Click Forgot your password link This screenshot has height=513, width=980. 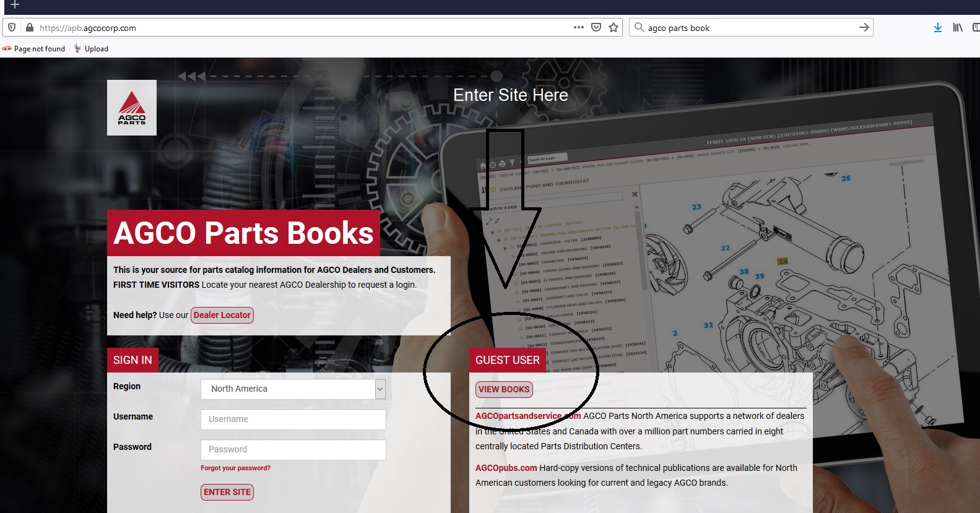(235, 468)
